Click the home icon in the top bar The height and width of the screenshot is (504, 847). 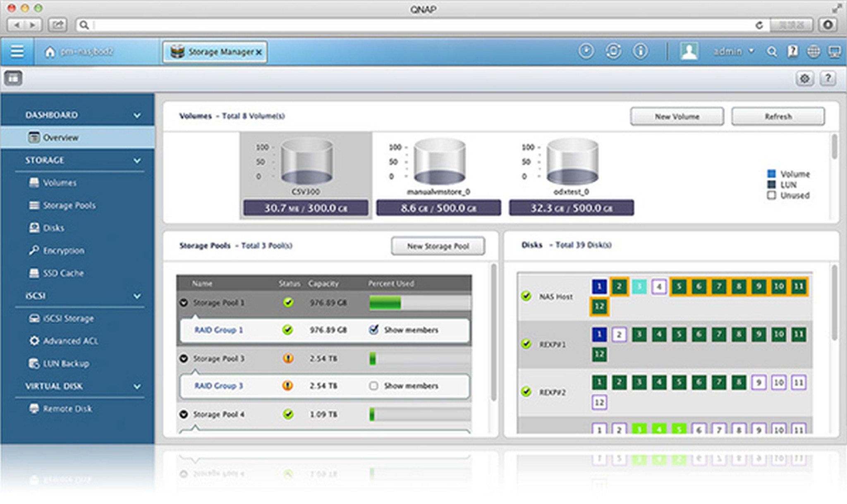pos(50,52)
